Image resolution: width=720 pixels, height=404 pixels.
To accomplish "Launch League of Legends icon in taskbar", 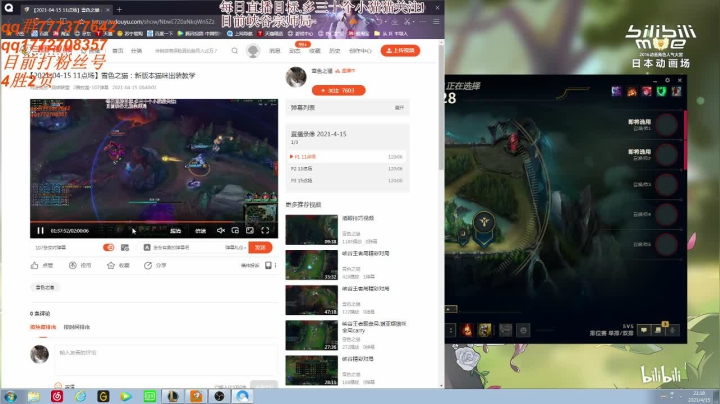I will (x=173, y=396).
